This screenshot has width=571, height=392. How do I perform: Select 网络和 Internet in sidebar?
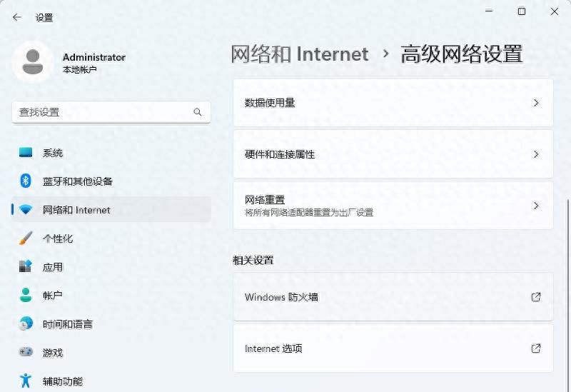[x=111, y=209]
